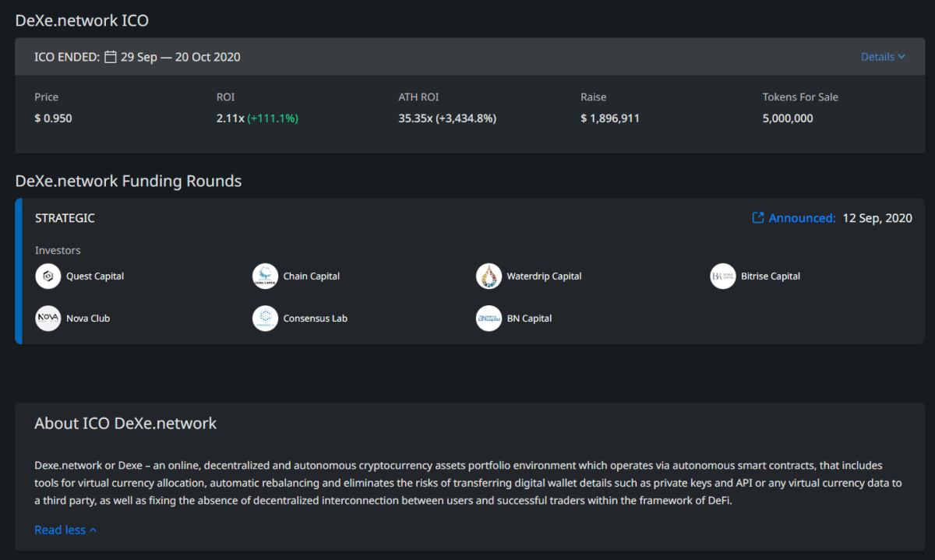Open Bitrise Capital investor name
The image size is (935, 560).
tap(771, 276)
